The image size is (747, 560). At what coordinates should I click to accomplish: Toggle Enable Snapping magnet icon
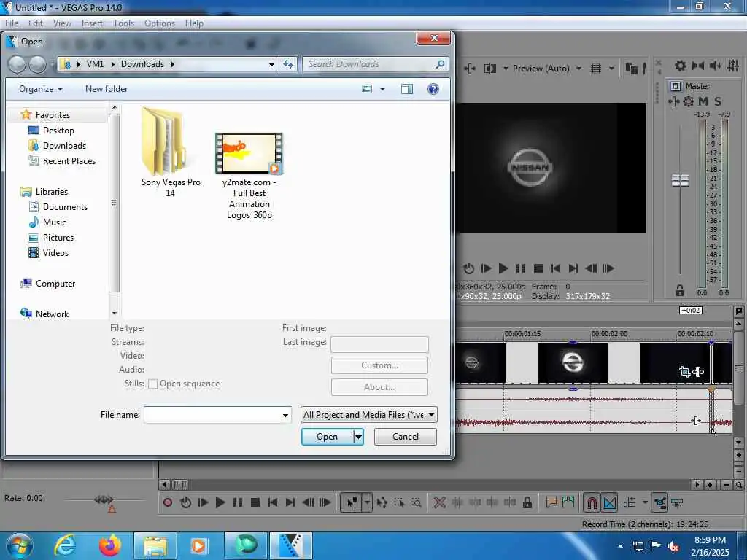(x=591, y=502)
